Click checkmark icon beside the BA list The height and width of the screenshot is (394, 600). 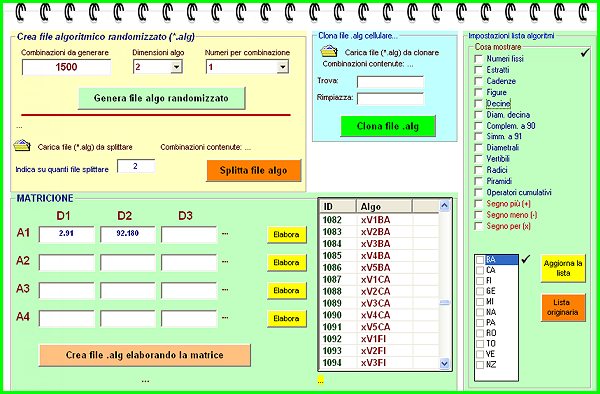tap(526, 259)
